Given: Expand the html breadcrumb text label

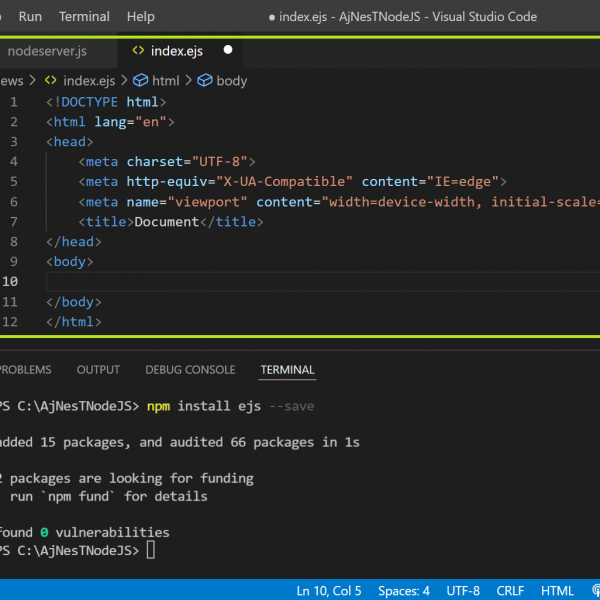Looking at the screenshot, I should coord(166,81).
